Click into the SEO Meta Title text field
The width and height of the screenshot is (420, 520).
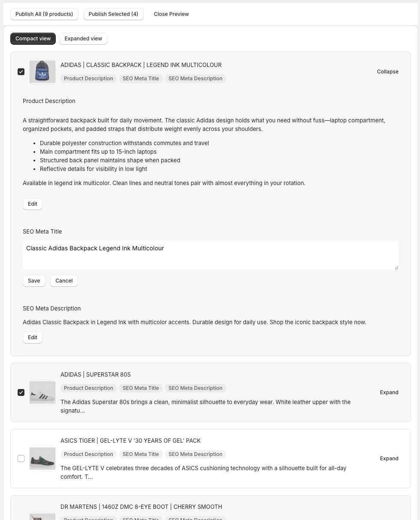pyautogui.click(x=210, y=255)
